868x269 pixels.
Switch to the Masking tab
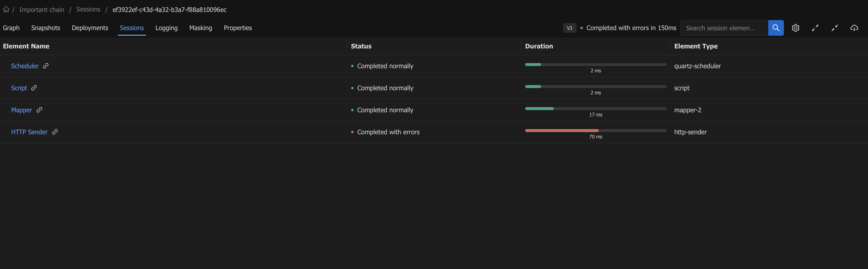click(x=200, y=28)
